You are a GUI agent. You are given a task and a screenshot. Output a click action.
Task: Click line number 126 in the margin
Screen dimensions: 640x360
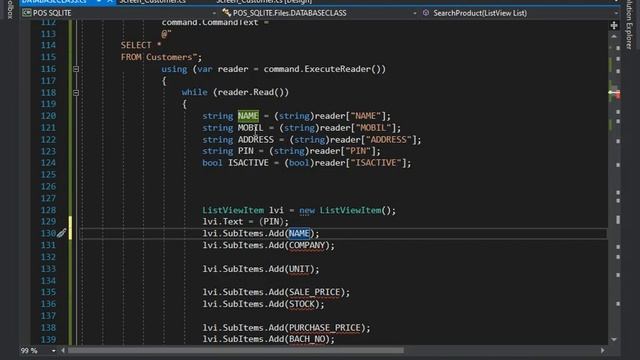point(48,187)
